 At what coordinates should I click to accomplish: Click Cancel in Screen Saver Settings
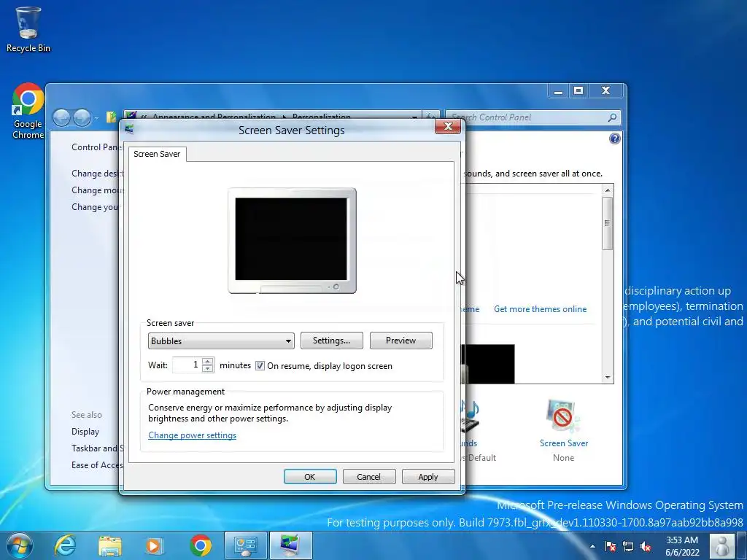pos(368,477)
